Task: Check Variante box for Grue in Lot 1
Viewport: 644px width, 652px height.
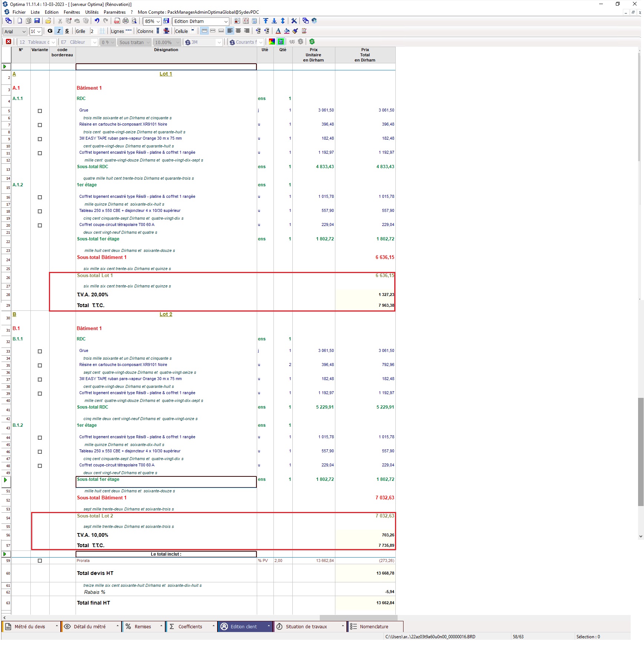Action: (40, 111)
